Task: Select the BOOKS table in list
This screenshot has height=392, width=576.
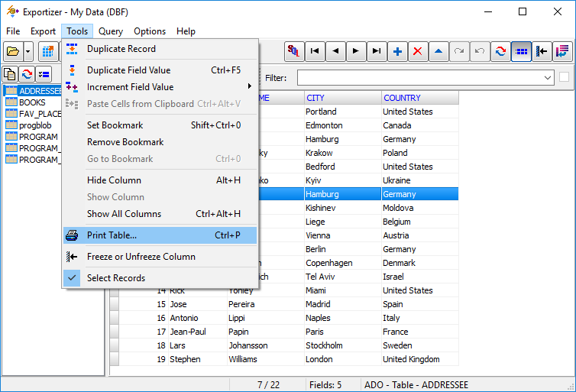Action: coord(32,102)
